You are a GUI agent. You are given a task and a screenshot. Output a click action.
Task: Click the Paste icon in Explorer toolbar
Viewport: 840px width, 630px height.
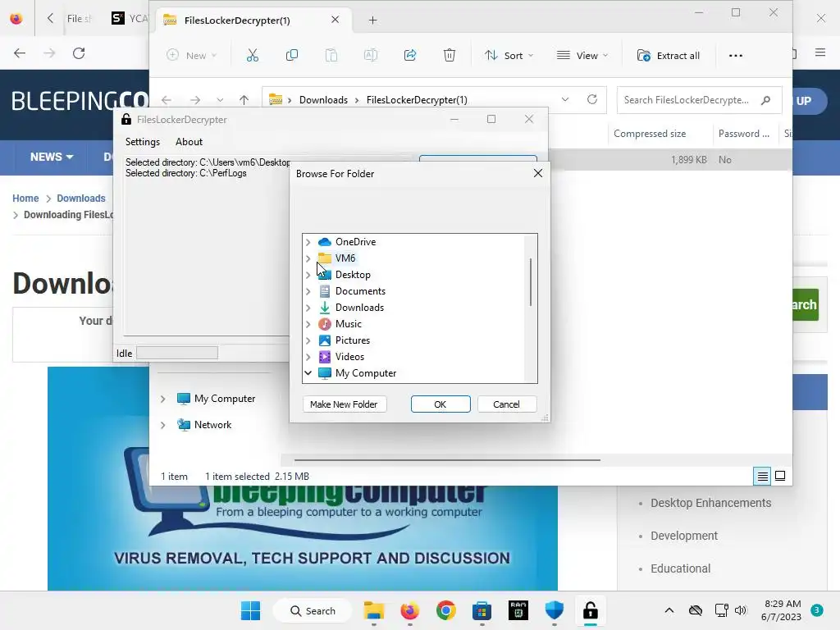tap(331, 55)
